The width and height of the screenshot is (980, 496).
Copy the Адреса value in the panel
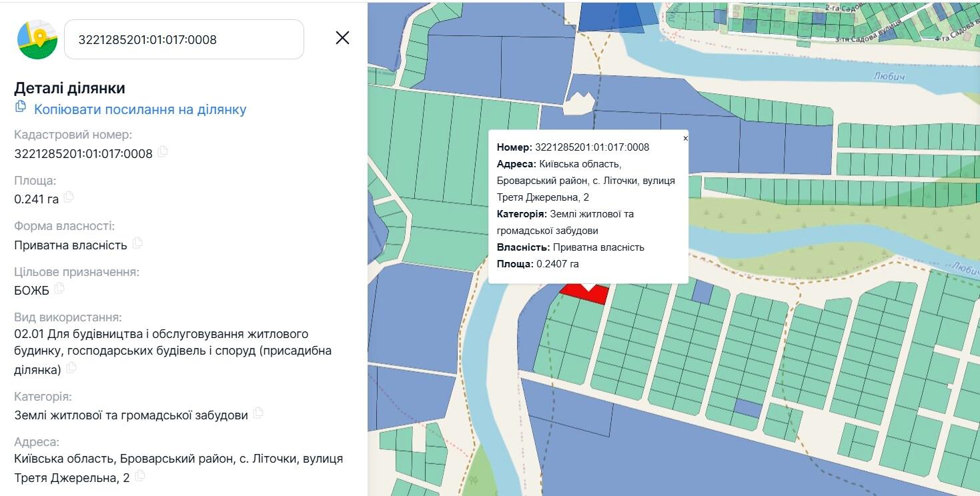(140, 476)
